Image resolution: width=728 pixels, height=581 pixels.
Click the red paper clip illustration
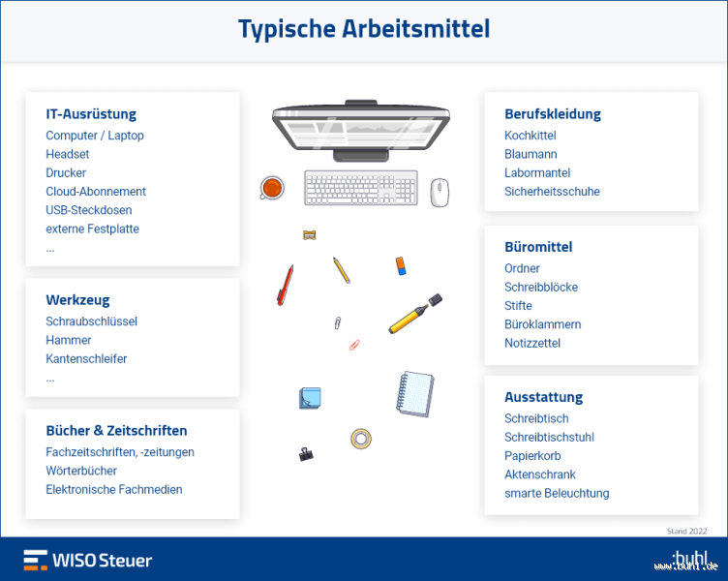(354, 345)
